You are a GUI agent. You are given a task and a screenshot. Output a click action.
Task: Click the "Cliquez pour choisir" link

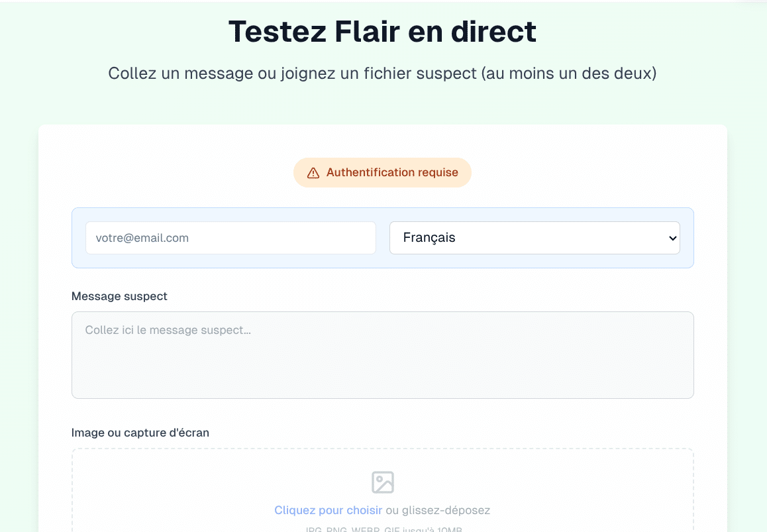(x=328, y=510)
